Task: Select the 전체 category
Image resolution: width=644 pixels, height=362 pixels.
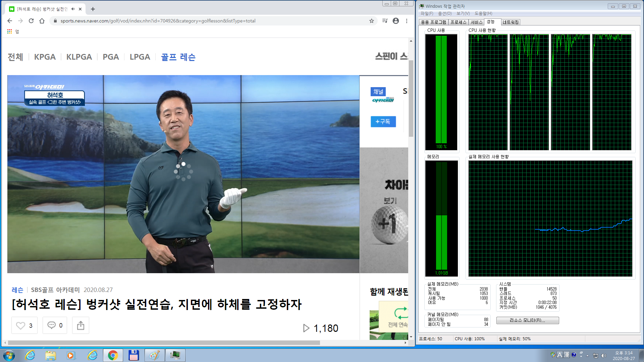Action: pos(15,57)
